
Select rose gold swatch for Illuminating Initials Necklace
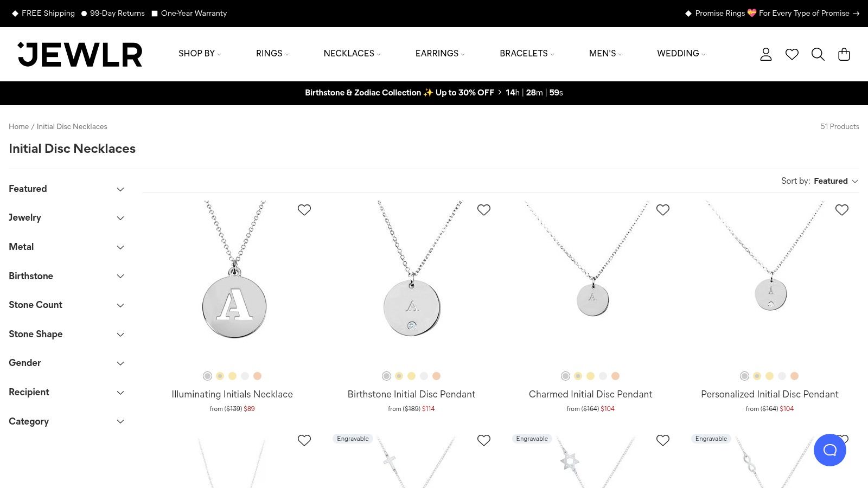pos(258,376)
